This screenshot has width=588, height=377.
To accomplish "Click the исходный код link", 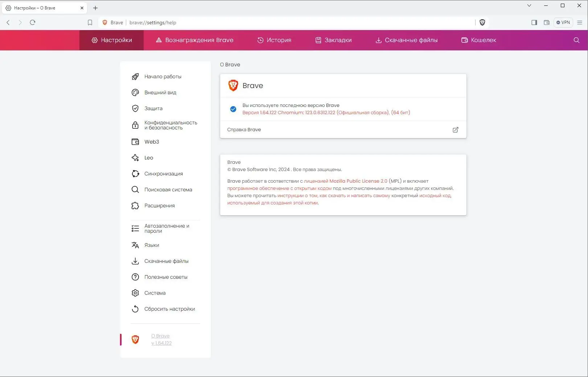I will click(x=435, y=195).
